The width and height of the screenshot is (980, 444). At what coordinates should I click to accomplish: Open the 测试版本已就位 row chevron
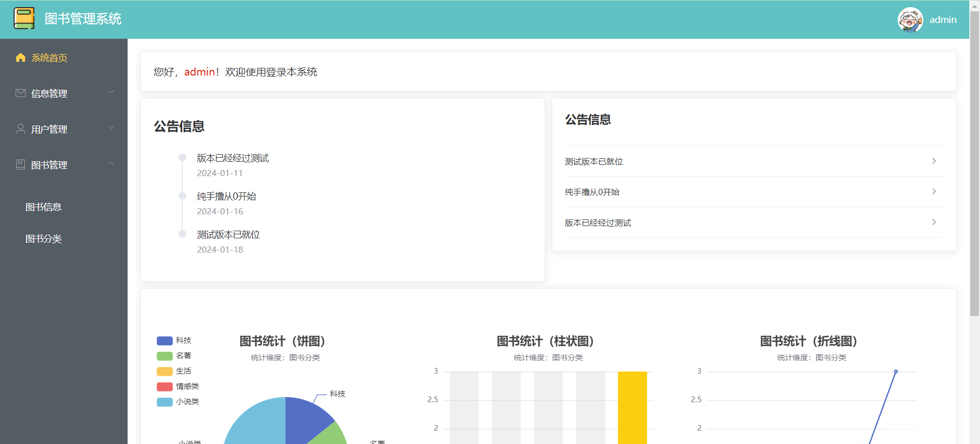click(934, 161)
